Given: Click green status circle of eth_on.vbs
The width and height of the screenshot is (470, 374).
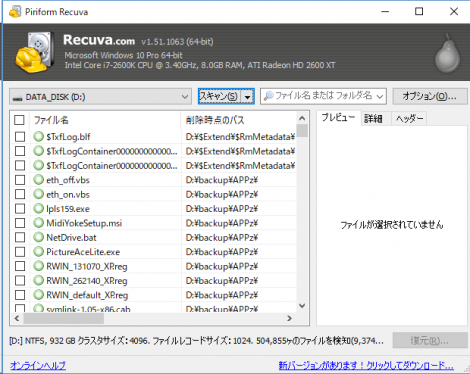Looking at the screenshot, I should (x=39, y=194).
